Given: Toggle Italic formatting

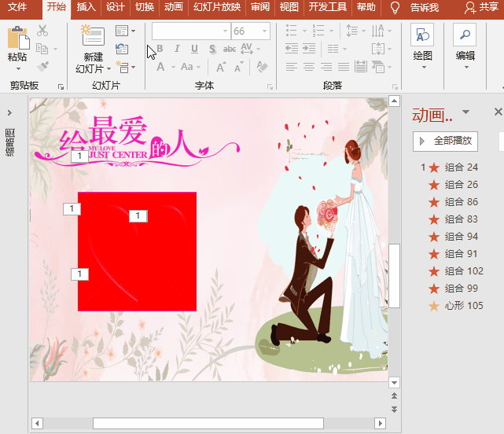Looking at the screenshot, I should 177,49.
